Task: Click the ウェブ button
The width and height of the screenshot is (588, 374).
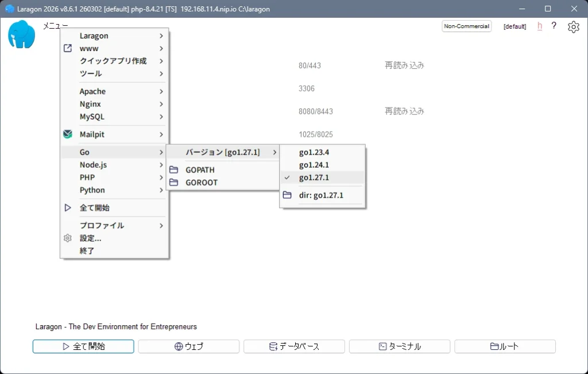Action: 188,346
